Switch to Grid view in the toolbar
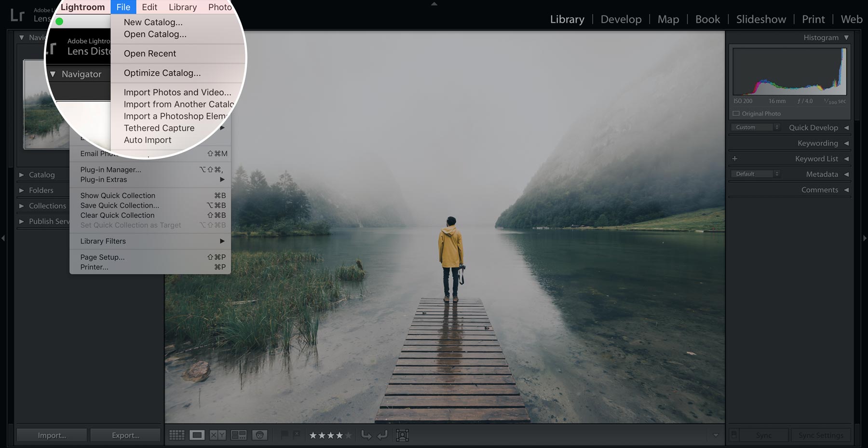 click(x=176, y=435)
